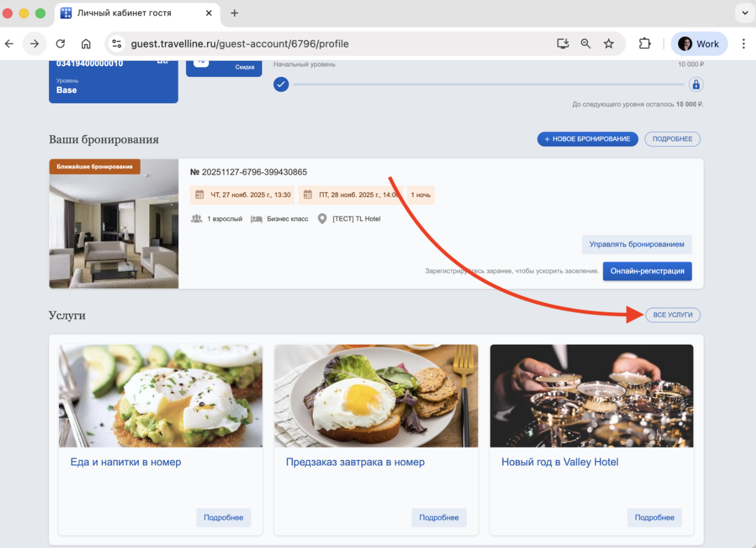The image size is (756, 548).
Task: Click the [ТЕСТ] TL Hotel name
Action: [x=357, y=219]
